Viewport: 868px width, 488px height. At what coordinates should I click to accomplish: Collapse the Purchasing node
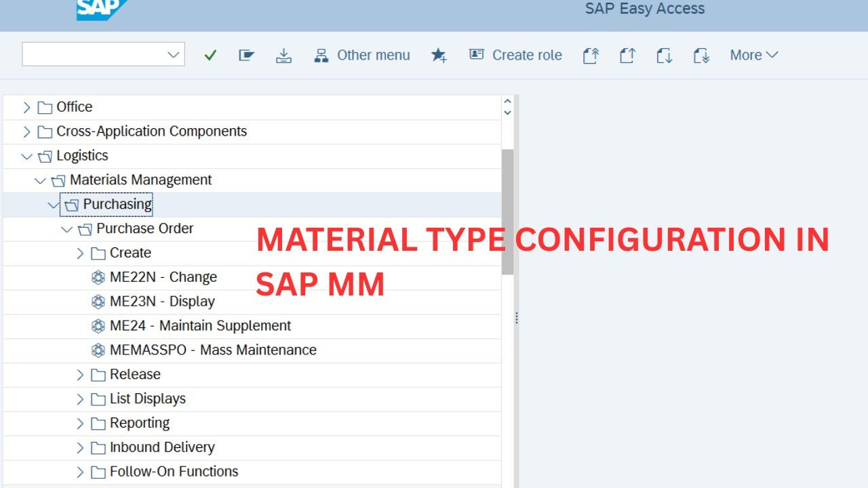(54, 205)
